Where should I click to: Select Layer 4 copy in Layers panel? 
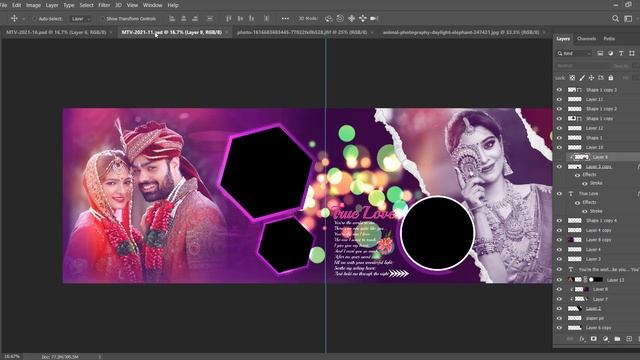point(598,230)
